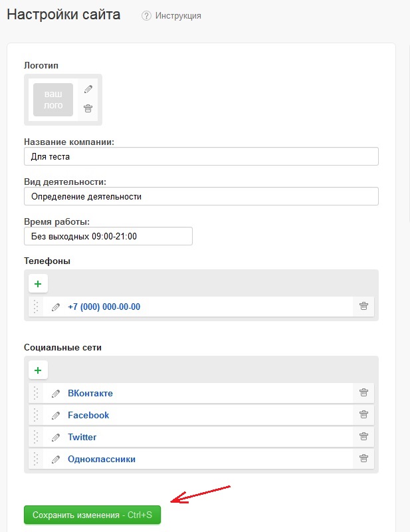Click the pencil icon to edit logo
The image size is (410, 532).
pyautogui.click(x=88, y=89)
